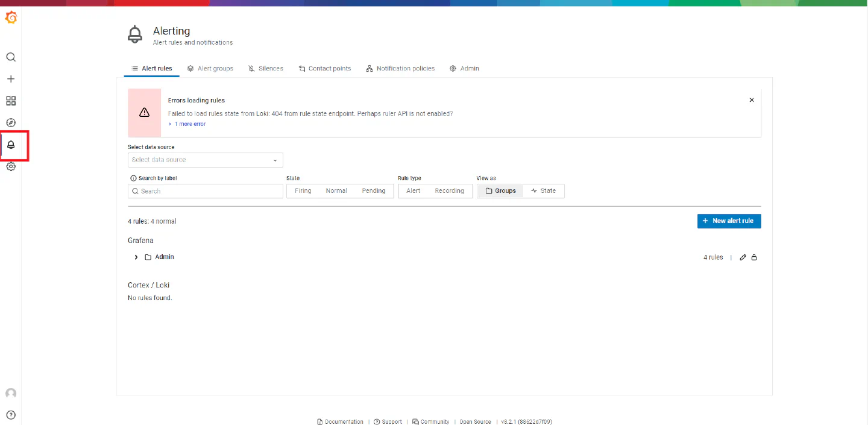Open the Select data source dropdown
This screenshot has height=425, width=868.
click(206, 160)
